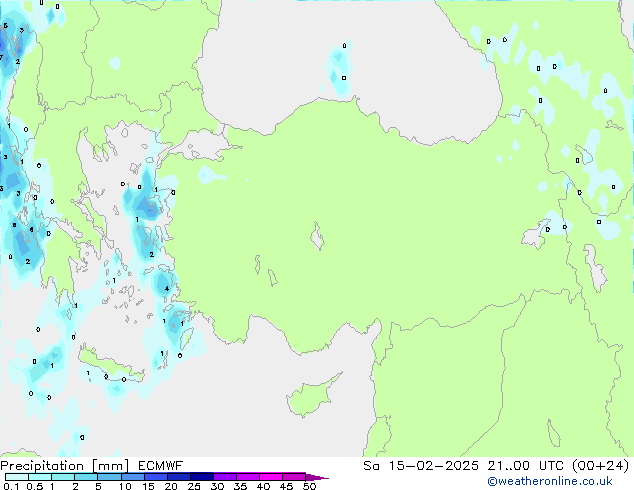Click the above-50 arrow tip of legend
The image size is (634, 490).
coord(317,478)
